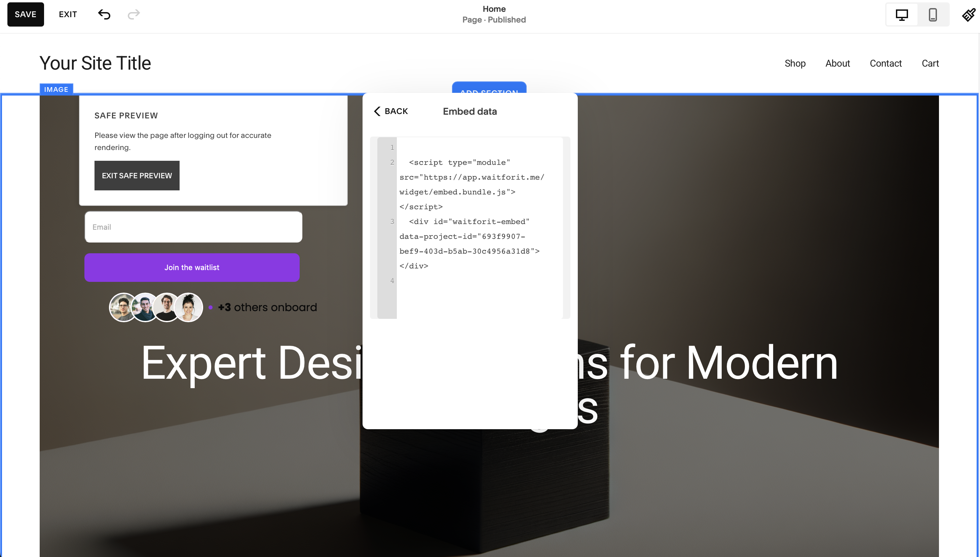Click the first avatar in the onboard group
This screenshot has height=557, width=980.
[122, 307]
